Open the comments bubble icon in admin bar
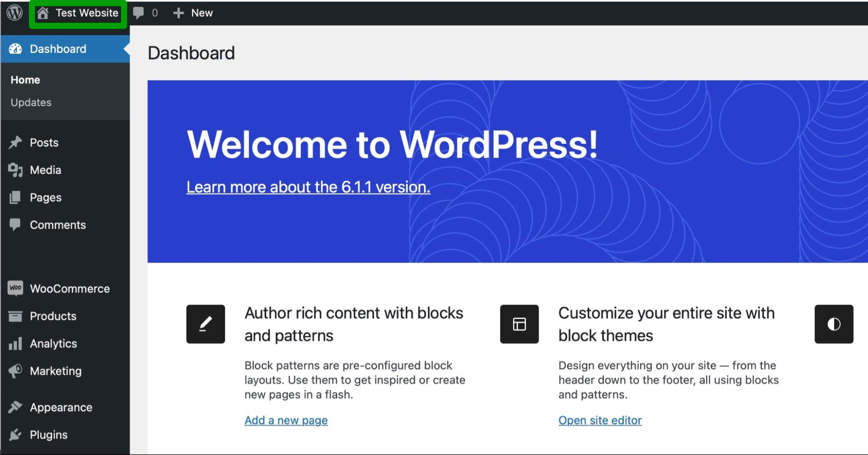This screenshot has width=868, height=455. coord(139,13)
